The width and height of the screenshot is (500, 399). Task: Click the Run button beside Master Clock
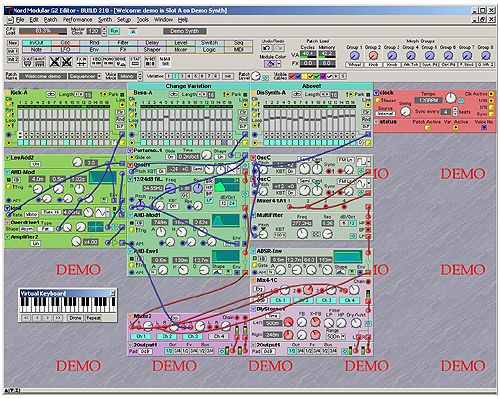114,31
